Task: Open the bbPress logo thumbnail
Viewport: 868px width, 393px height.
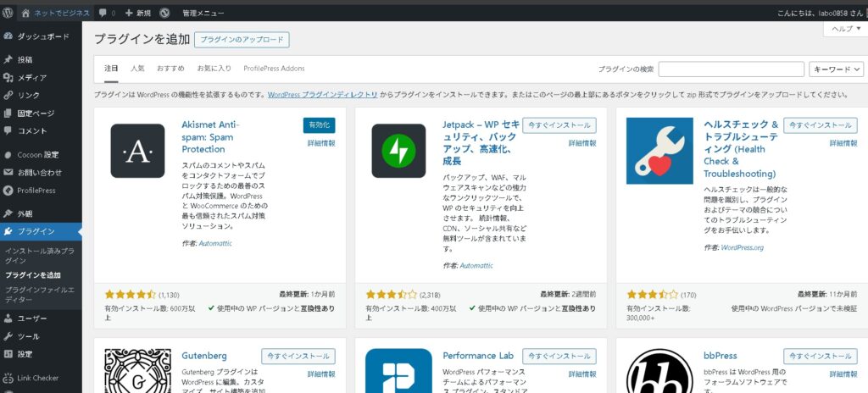Action: 659,371
